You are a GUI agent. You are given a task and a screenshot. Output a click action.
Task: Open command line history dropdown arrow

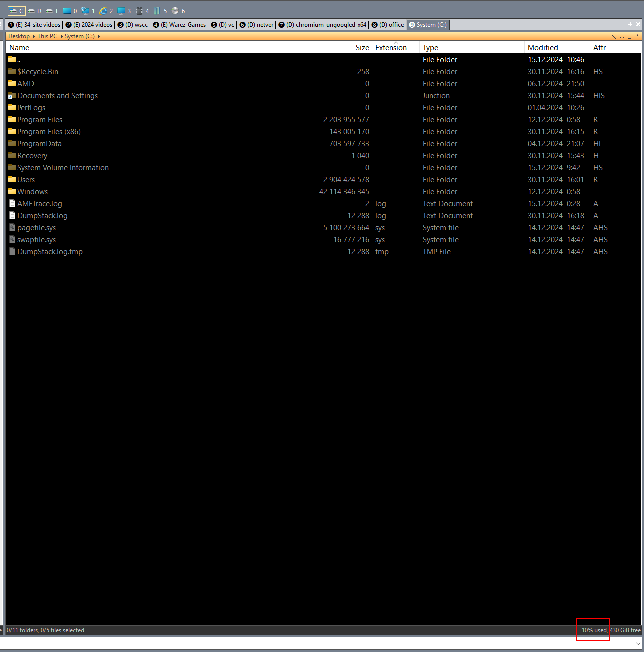pos(638,643)
